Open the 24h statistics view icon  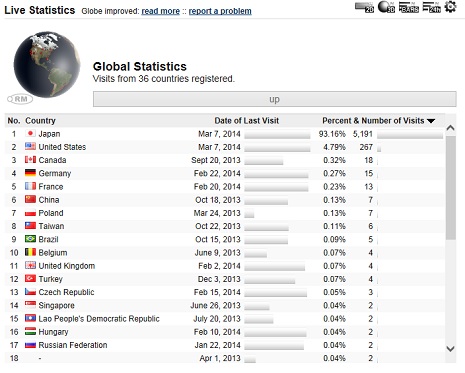tap(431, 7)
